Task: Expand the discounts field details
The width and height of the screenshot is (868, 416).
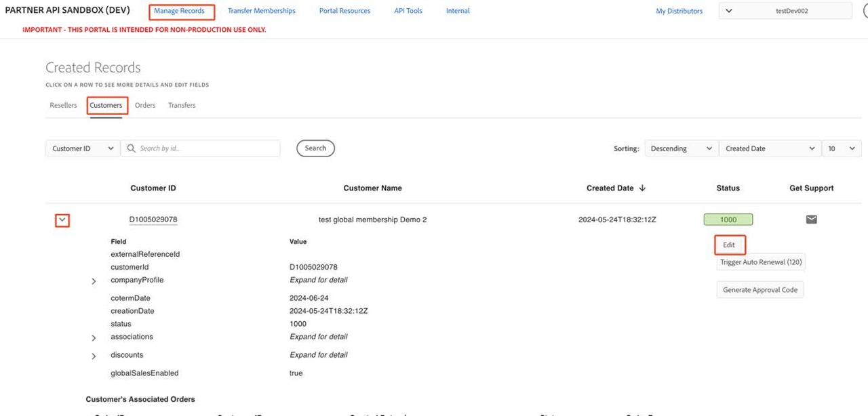Action: click(x=94, y=356)
